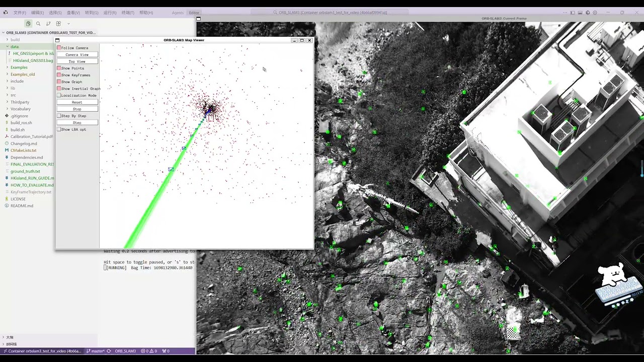Open the Explorer view icon

coord(28,24)
